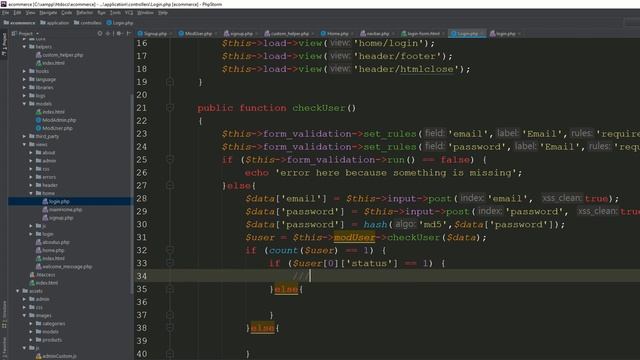Expand the categories folder under images
The height and width of the screenshot is (360, 640).
pos(31,324)
